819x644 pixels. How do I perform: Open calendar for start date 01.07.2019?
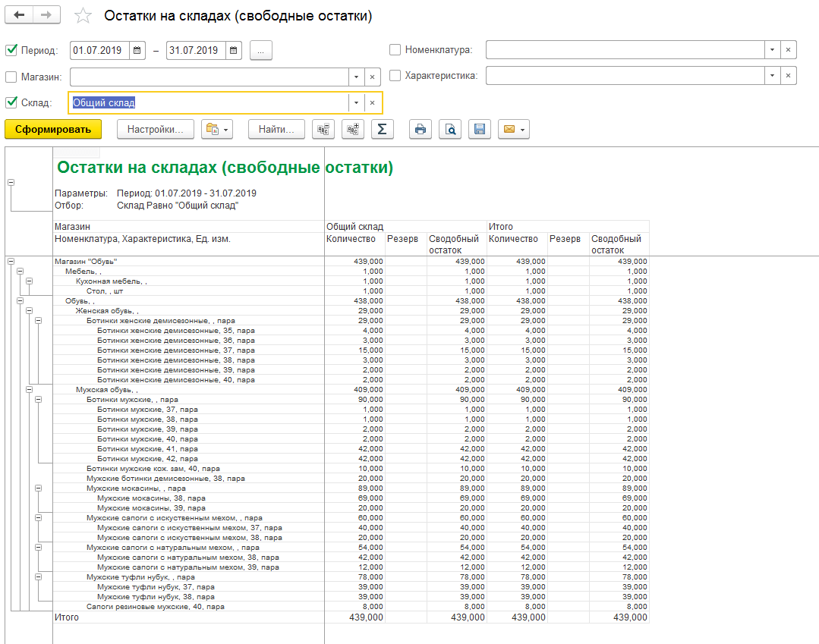(137, 51)
